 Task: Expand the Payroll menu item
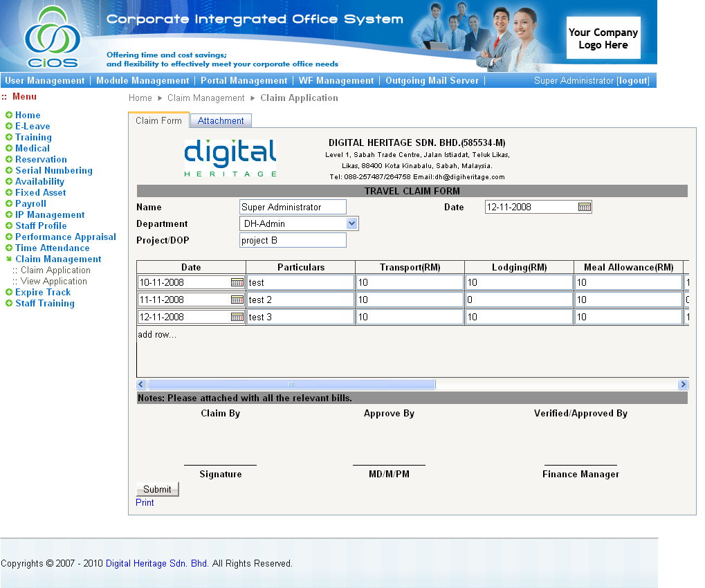pyautogui.click(x=30, y=204)
